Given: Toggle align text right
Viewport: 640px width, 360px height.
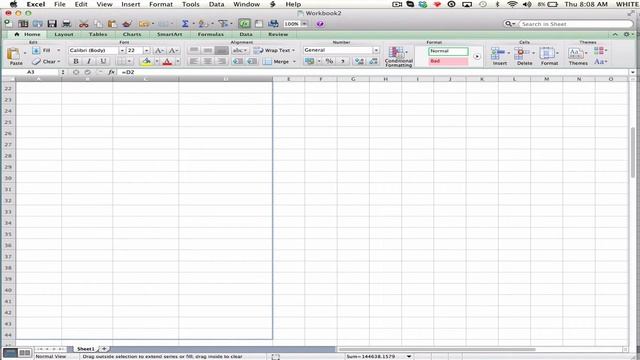Looking at the screenshot, I should click(222, 61).
